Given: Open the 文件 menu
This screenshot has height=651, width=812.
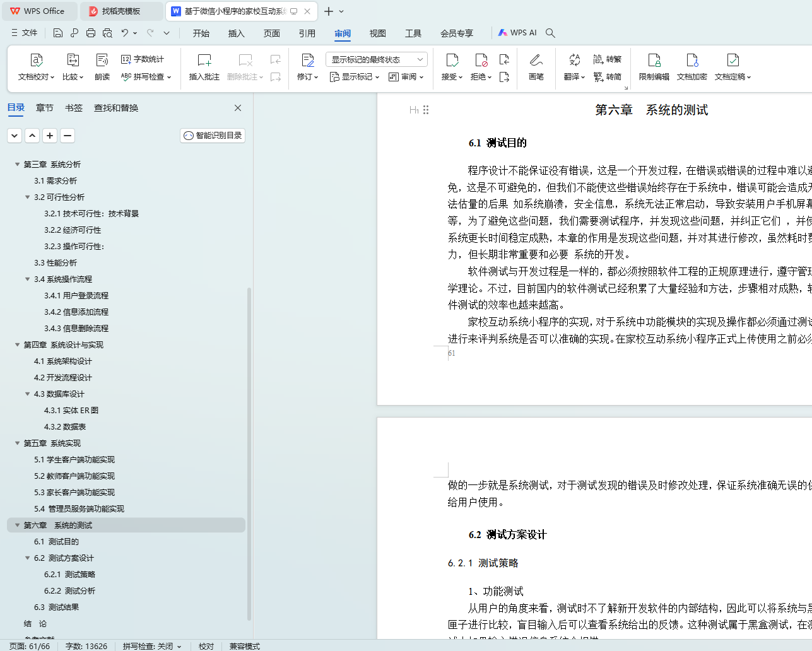Looking at the screenshot, I should [24, 33].
